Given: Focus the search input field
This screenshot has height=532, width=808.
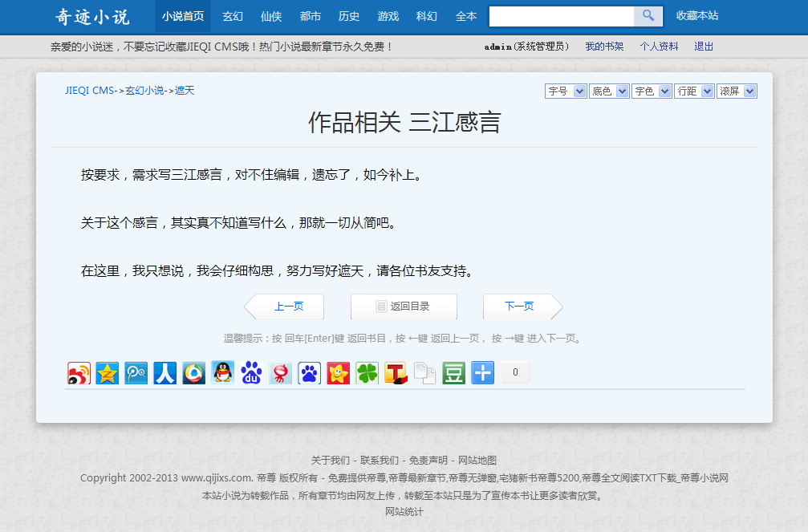Looking at the screenshot, I should [561, 16].
